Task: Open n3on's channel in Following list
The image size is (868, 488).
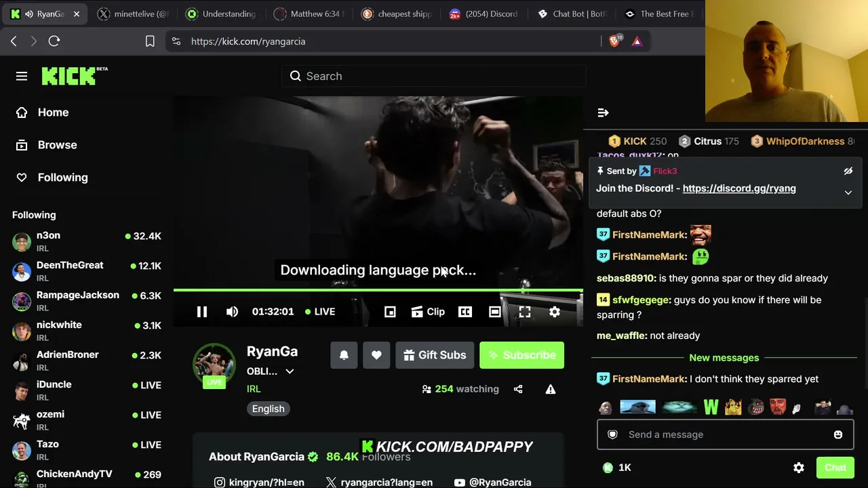Action: [87, 241]
